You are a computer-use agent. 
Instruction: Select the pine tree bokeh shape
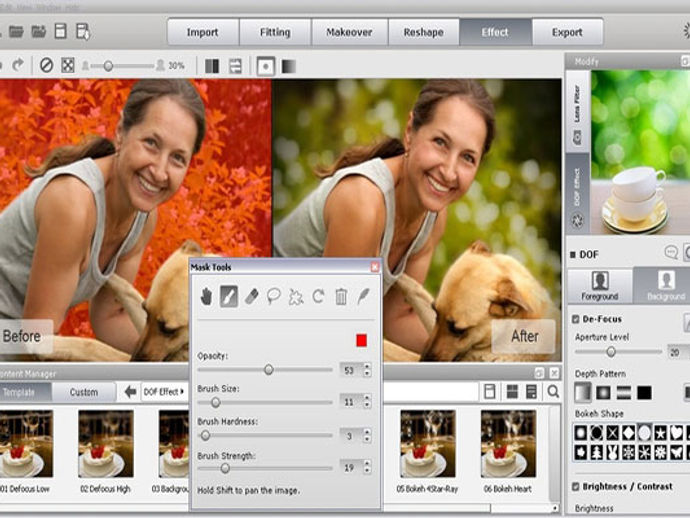point(597,452)
